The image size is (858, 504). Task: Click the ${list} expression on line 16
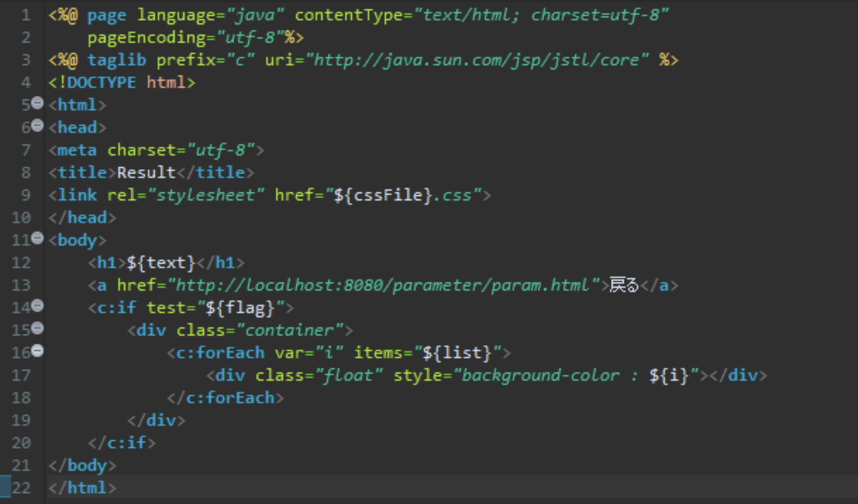(457, 353)
